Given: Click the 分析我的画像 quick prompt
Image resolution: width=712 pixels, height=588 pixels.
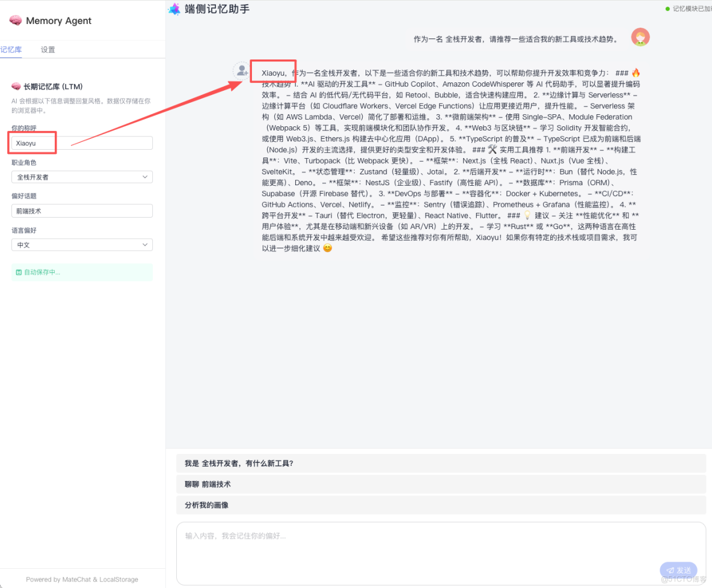Looking at the screenshot, I should pos(441,505).
